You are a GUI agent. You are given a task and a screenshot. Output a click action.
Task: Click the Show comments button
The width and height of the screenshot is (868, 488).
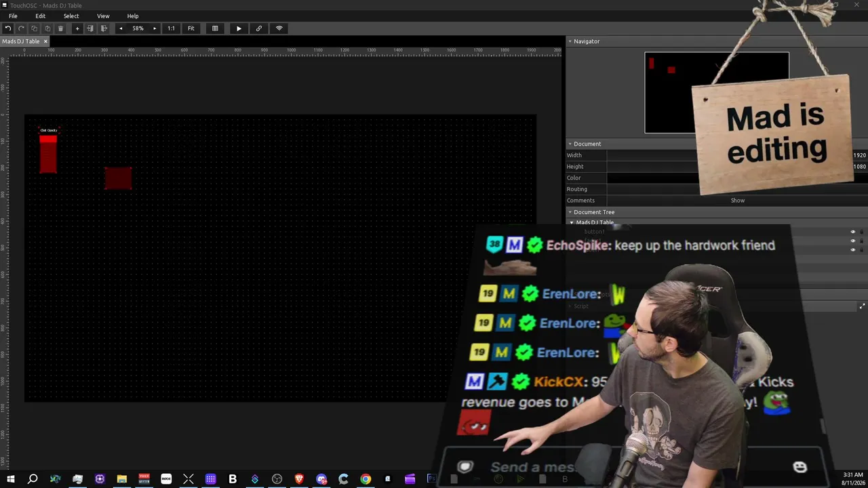pos(738,201)
